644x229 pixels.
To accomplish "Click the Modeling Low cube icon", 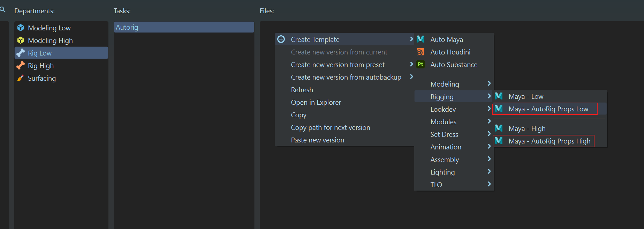I will [21, 28].
